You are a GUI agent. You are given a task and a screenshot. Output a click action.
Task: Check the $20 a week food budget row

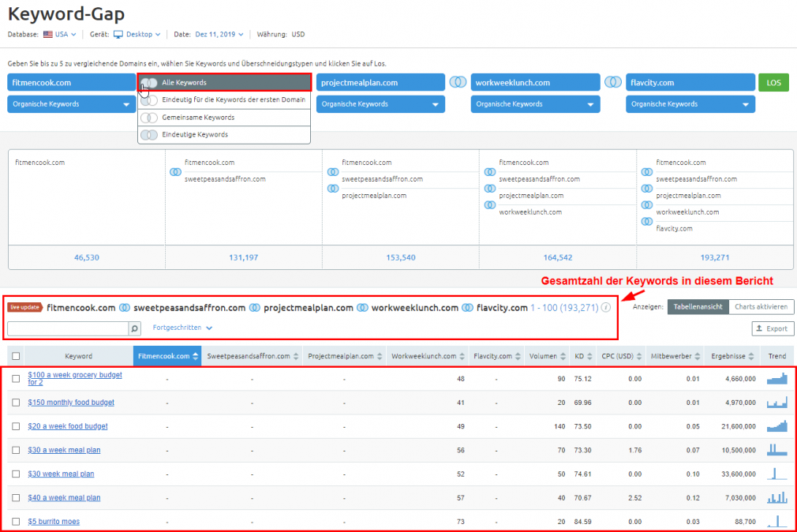coord(16,426)
